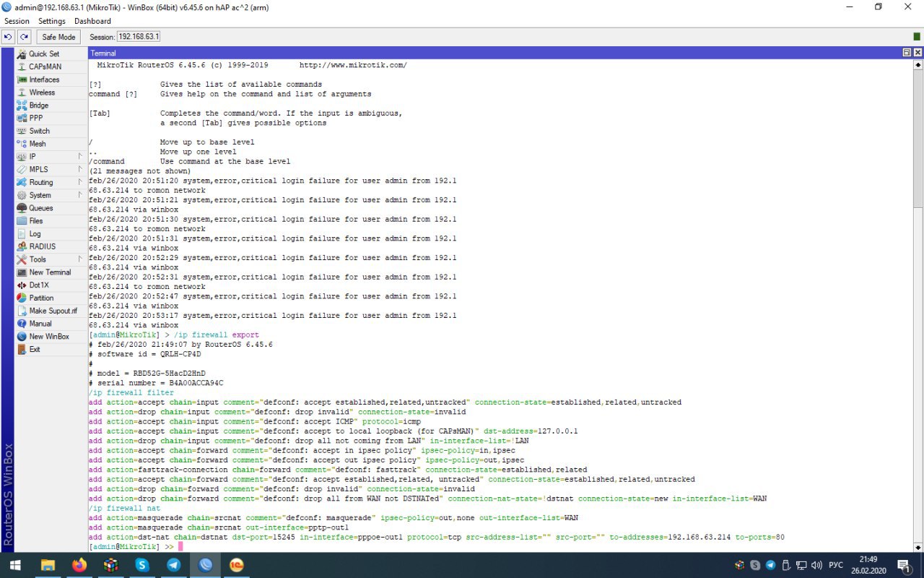This screenshot has height=578, width=924.
Task: Click '/ip firewall filter' line
Action: [131, 392]
